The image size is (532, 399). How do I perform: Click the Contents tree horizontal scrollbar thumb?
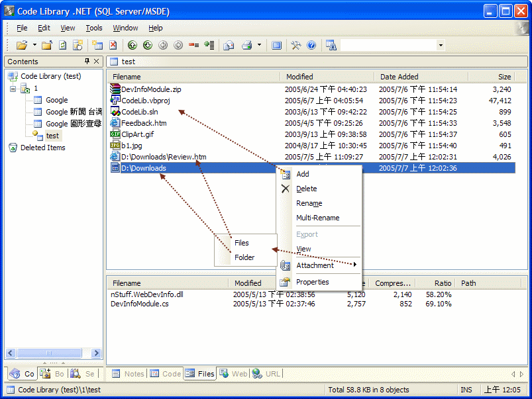tap(49, 353)
